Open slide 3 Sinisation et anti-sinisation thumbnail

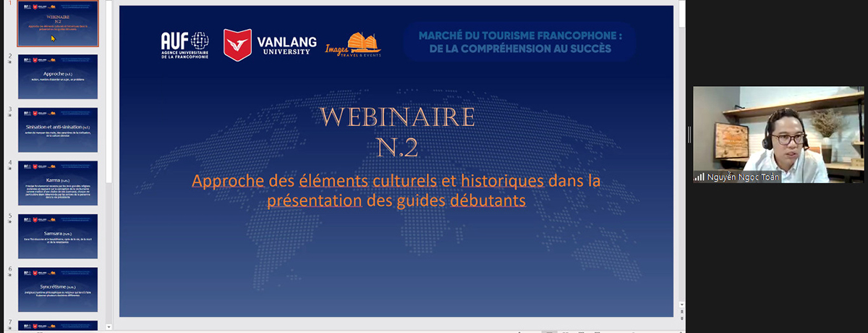[x=58, y=130]
